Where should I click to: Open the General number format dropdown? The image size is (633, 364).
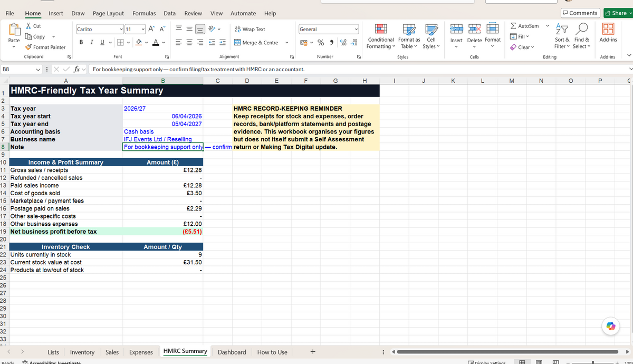tap(357, 30)
